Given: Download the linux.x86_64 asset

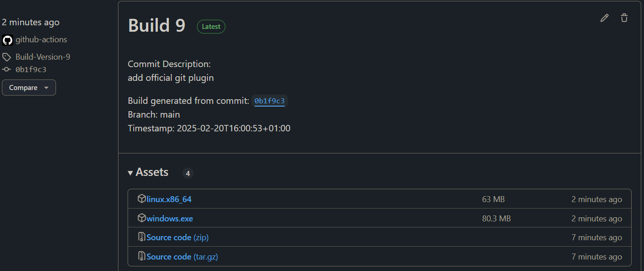Looking at the screenshot, I should point(169,199).
